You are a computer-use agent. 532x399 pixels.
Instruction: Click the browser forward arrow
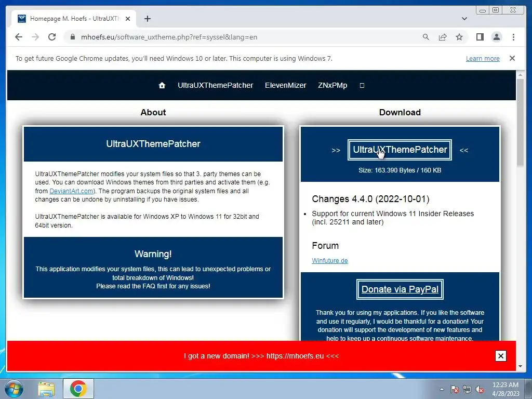click(x=35, y=37)
